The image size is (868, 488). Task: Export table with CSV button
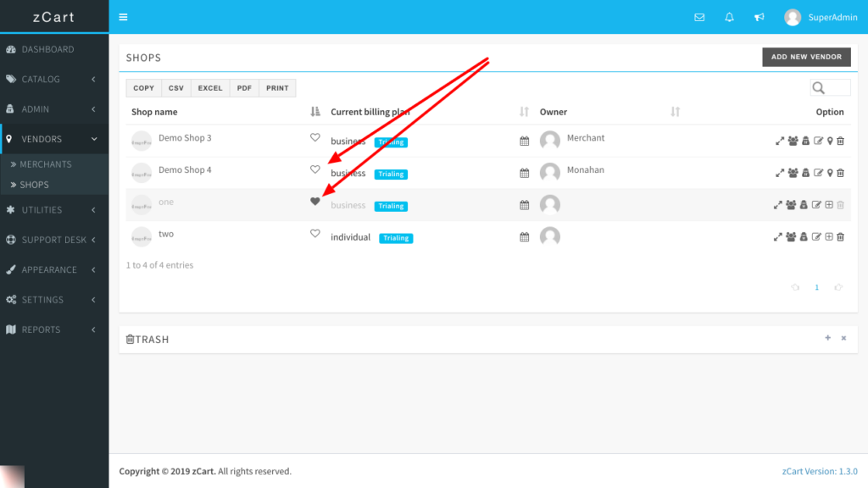tap(175, 88)
